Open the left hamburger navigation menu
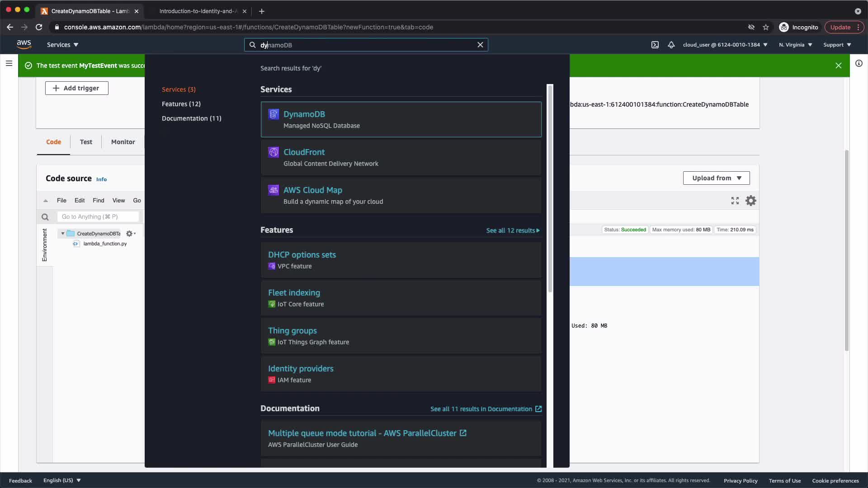Screen dimensions: 868x488 tap(9, 63)
